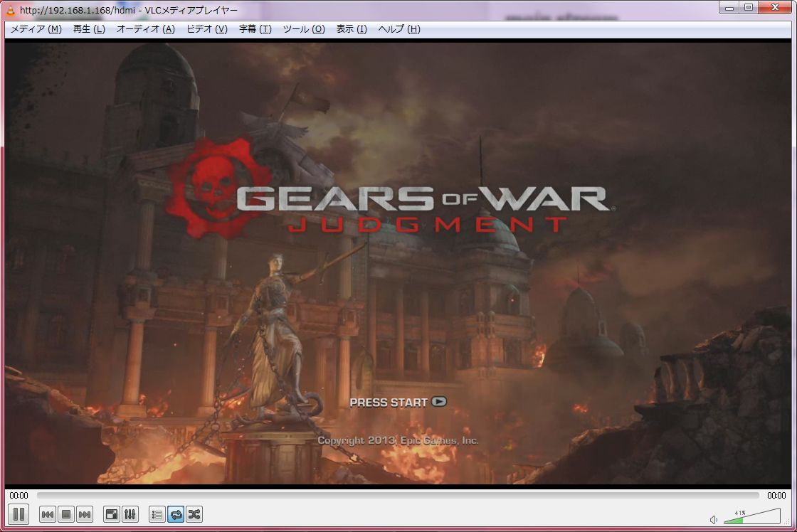Minimize the VLC window
The height and width of the screenshot is (532, 797).
[x=729, y=7]
